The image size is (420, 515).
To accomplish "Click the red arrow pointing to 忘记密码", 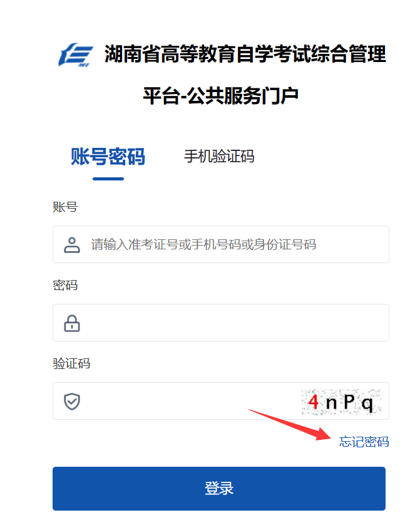I will (x=290, y=425).
